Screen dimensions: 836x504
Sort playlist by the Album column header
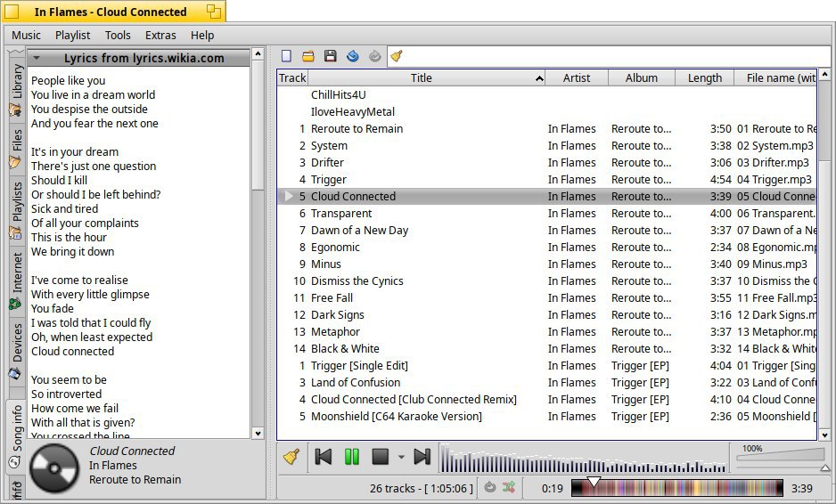pos(642,77)
